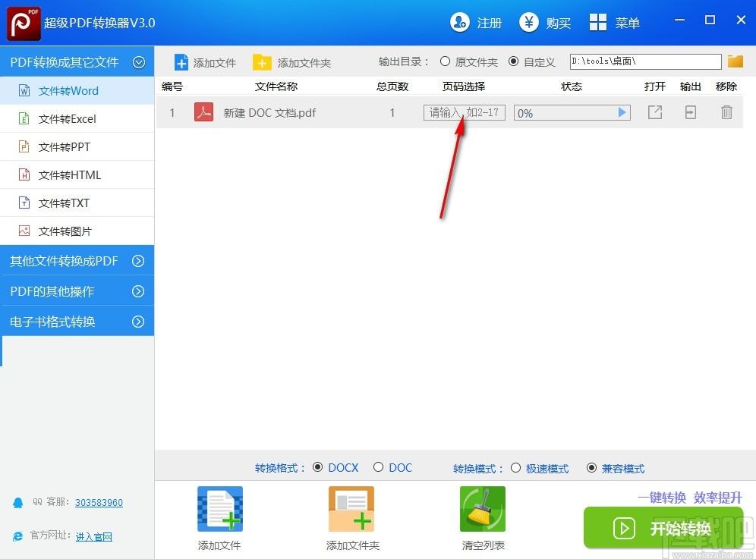
Task: Select 文件转Excel in the sidebar
Action: (x=77, y=118)
